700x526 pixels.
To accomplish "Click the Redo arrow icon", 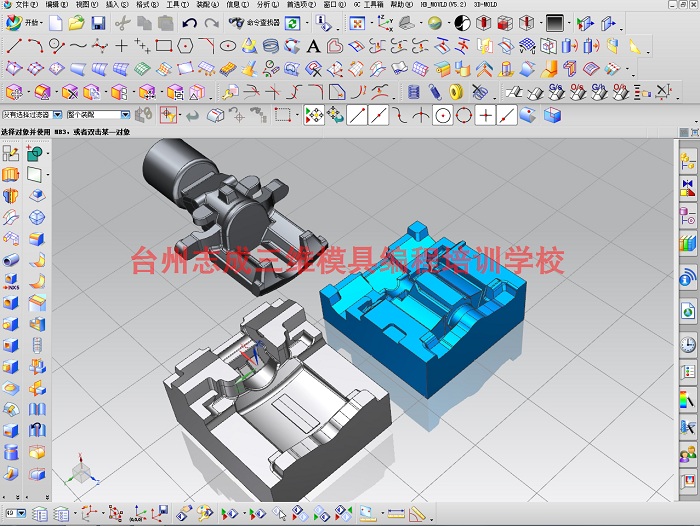I will [211, 23].
